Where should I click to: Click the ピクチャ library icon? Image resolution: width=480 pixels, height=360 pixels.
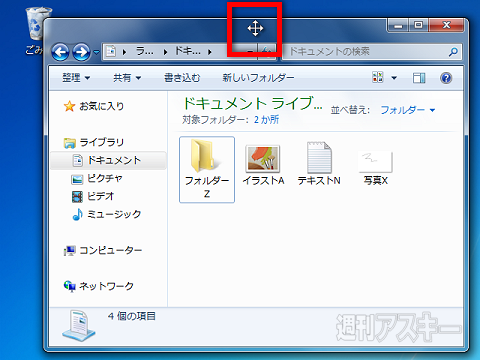click(x=77, y=179)
